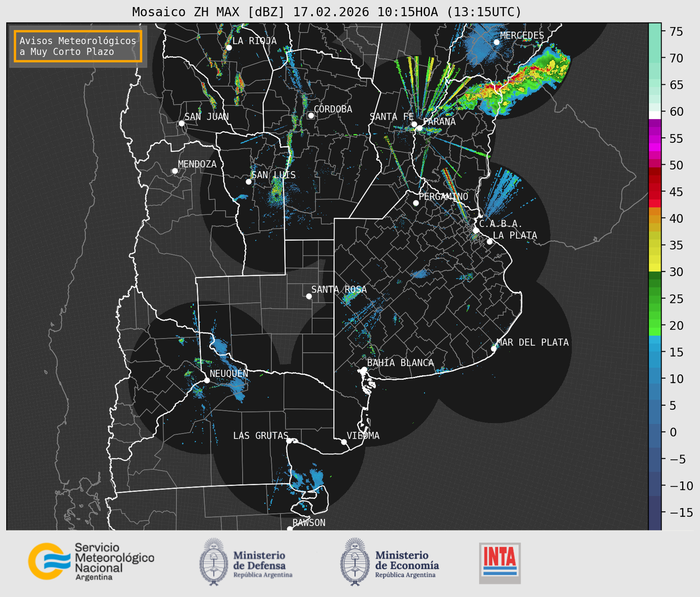
Task: Click the PARANÁ city marker dot
Action: pyautogui.click(x=420, y=128)
